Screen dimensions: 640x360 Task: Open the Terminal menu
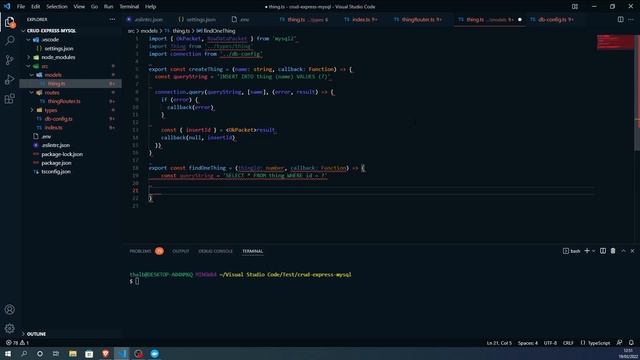[129, 7]
